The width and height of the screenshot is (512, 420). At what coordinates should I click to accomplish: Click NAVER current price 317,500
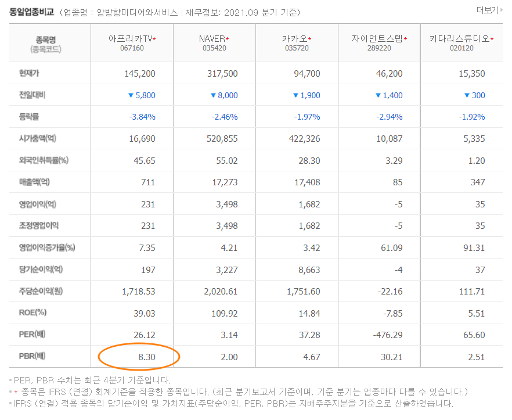[x=222, y=74]
